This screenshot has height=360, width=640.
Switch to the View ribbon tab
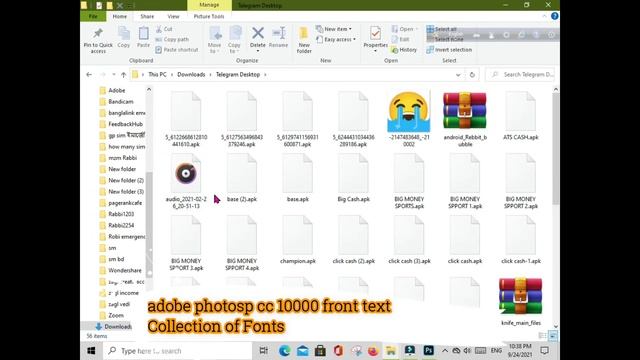point(173,16)
